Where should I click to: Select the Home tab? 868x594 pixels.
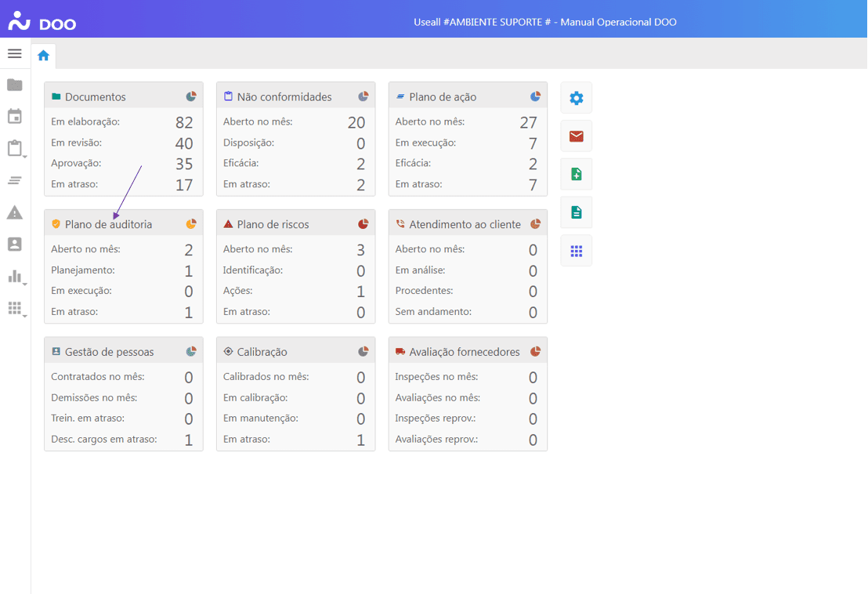click(x=43, y=56)
